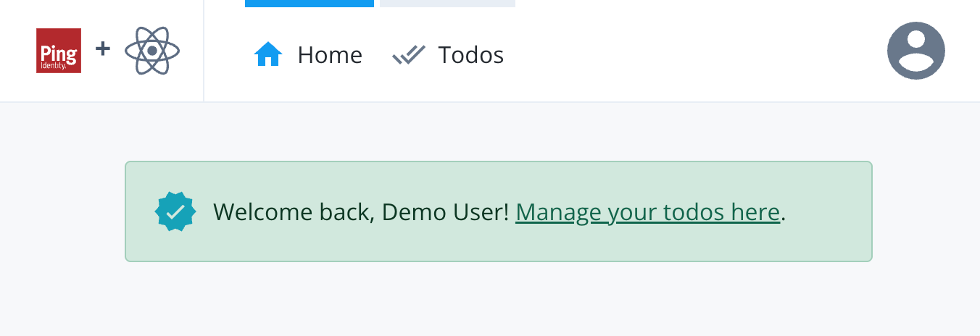Click the "Demo User" name in the banner
This screenshot has width=980, height=336.
tap(445, 212)
